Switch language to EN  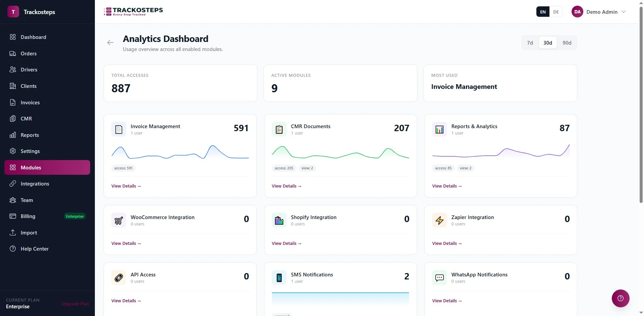tap(543, 12)
